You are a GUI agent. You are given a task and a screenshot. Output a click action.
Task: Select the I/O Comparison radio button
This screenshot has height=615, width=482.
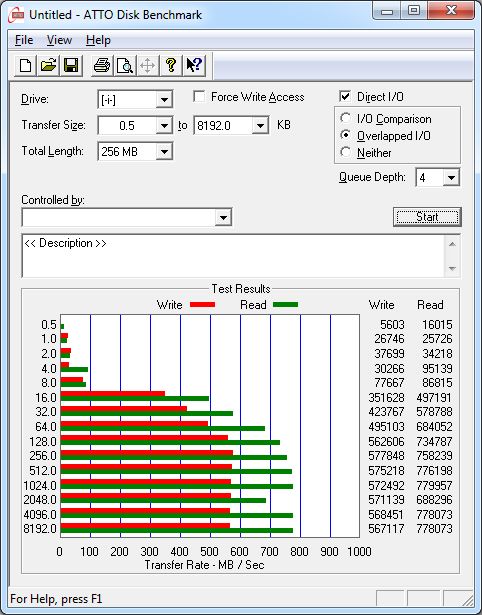click(x=346, y=118)
